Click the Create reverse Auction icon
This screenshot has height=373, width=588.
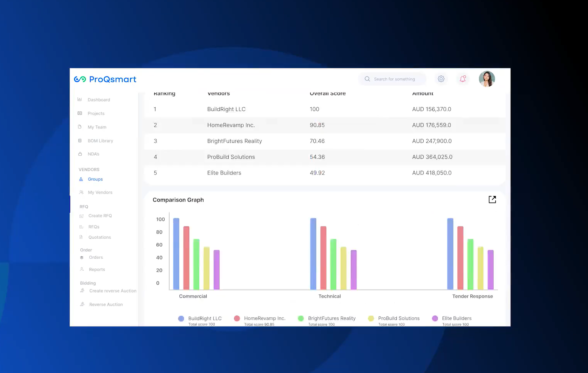coord(82,291)
